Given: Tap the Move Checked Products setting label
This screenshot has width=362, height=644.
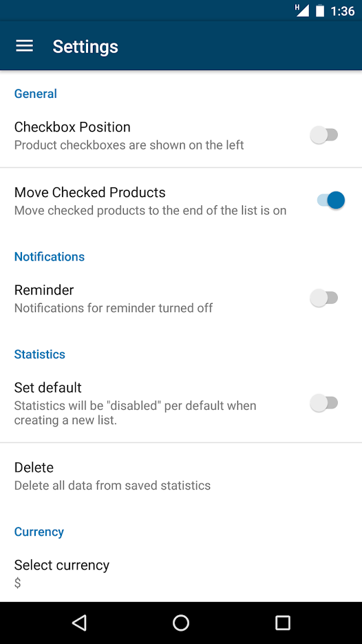Looking at the screenshot, I should [x=90, y=192].
